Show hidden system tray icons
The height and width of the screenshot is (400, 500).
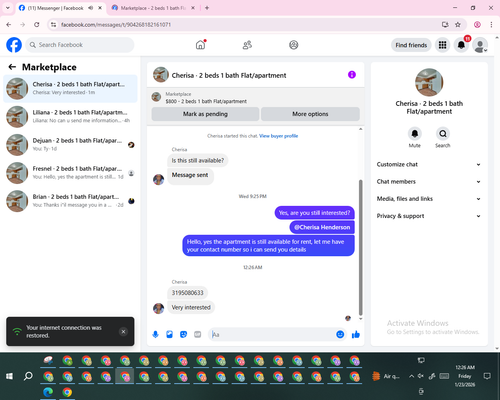[412, 376]
